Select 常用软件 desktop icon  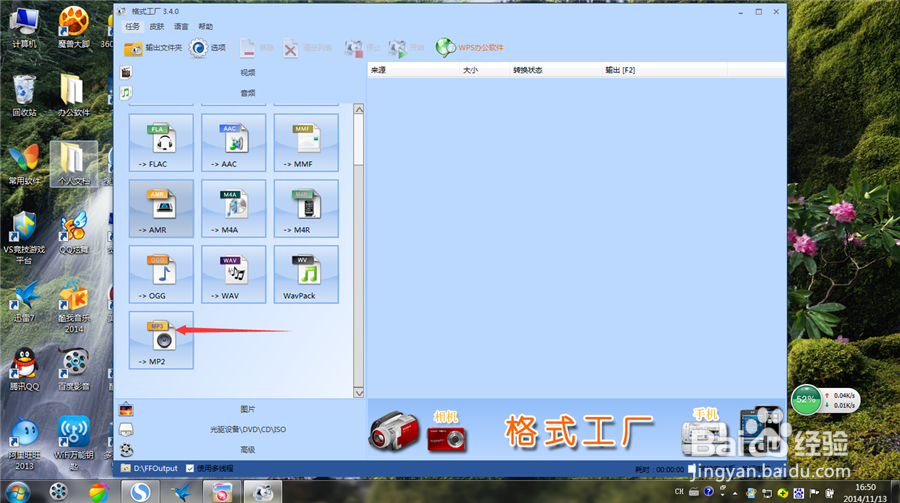coord(25,164)
